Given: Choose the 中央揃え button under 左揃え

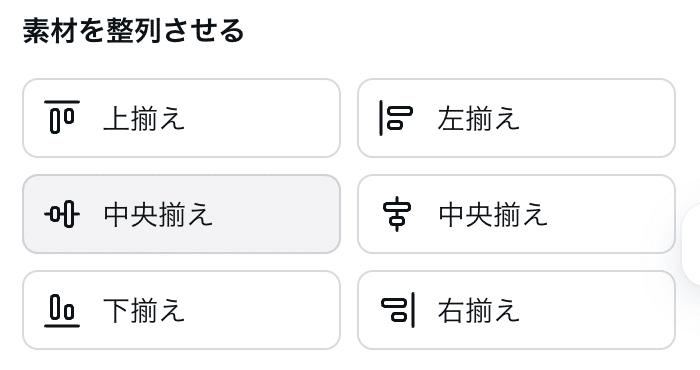Looking at the screenshot, I should point(516,214).
